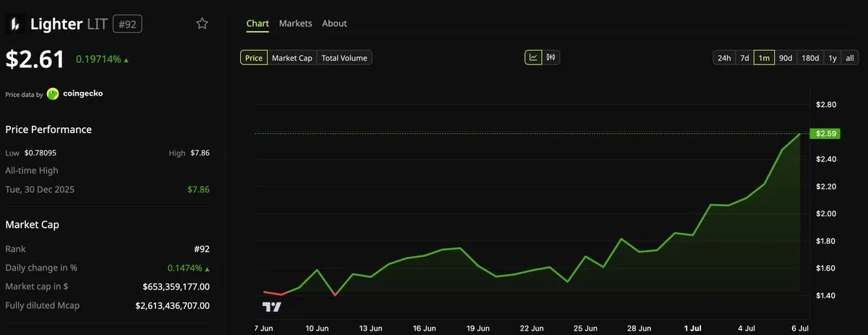Image resolution: width=868 pixels, height=335 pixels.
Task: Select the 7d time range
Action: click(744, 58)
